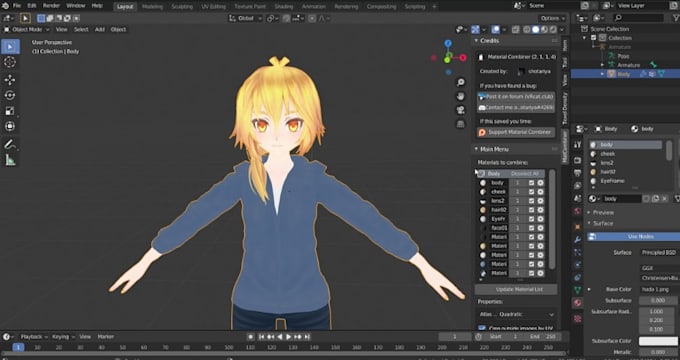This screenshot has width=680, height=360.
Task: Toggle the hair02 material checkbox
Action: 531,210
